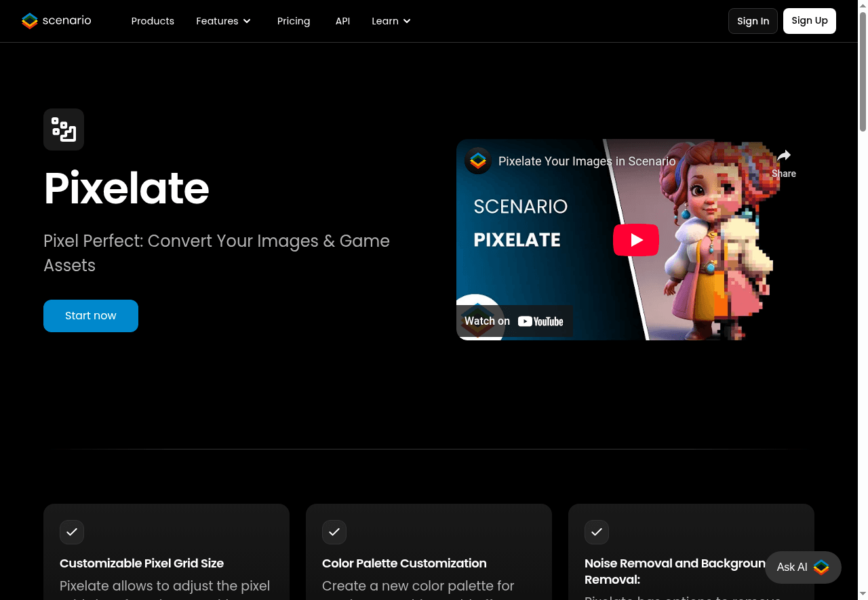
Task: Click the video Share arrow icon
Action: (x=783, y=157)
